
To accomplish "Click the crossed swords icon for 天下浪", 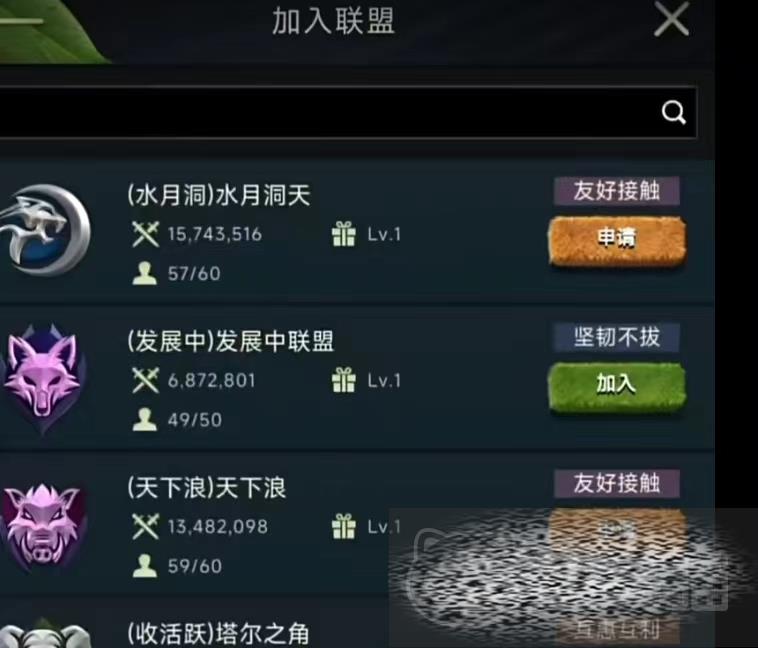I will (145, 526).
